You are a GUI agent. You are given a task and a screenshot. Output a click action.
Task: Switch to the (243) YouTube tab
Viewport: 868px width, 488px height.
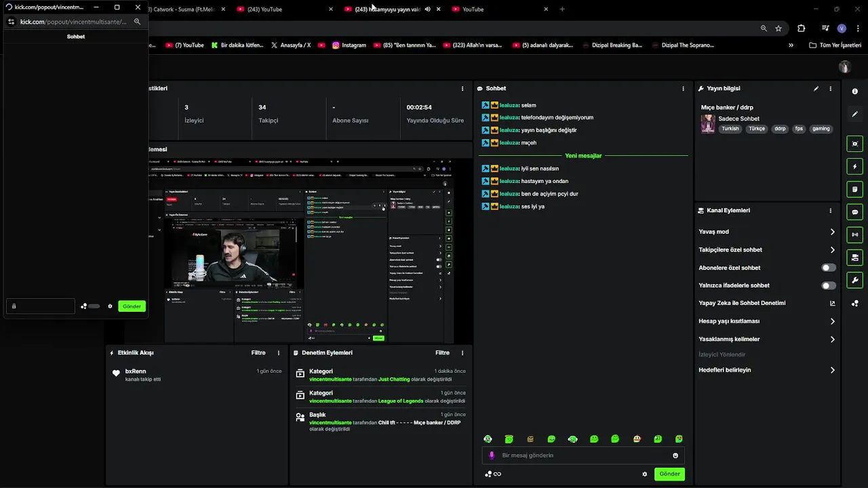coord(285,9)
